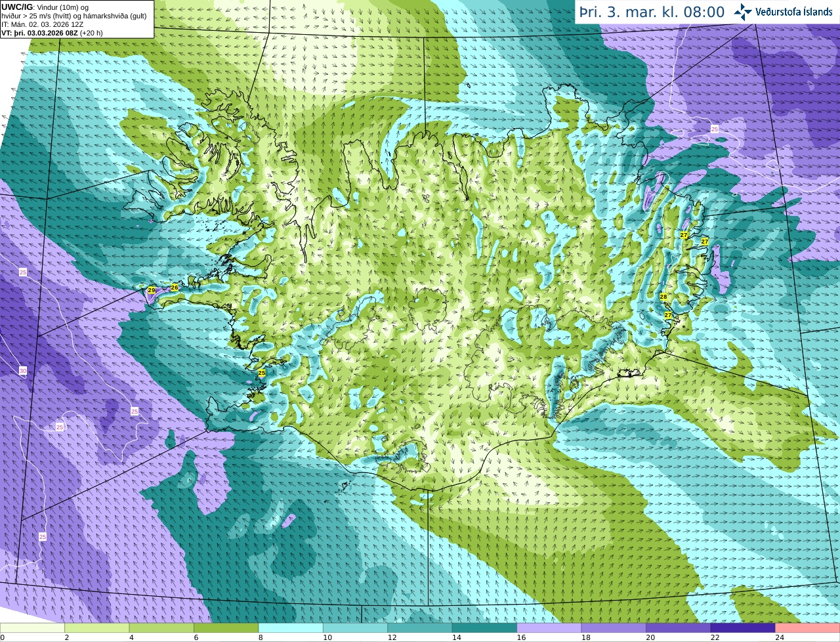Pick the 0–2 m/s pale cream scale swatch
Image resolution: width=840 pixels, height=642 pixels.
[x=32, y=628]
